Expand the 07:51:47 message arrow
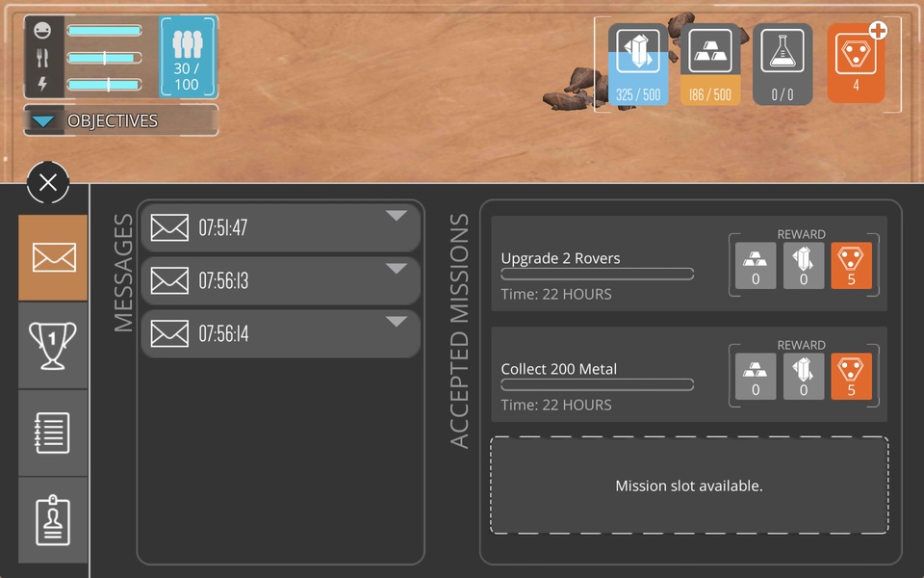924x578 pixels. coord(397,216)
